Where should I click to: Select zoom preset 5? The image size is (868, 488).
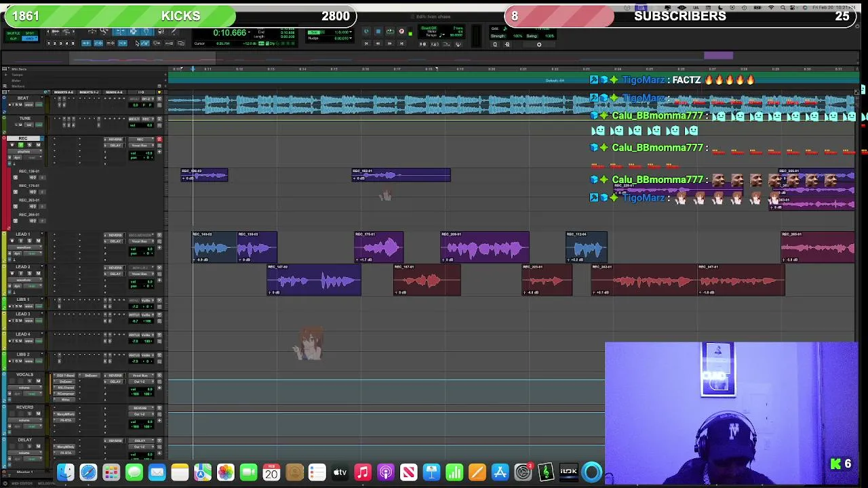click(73, 43)
